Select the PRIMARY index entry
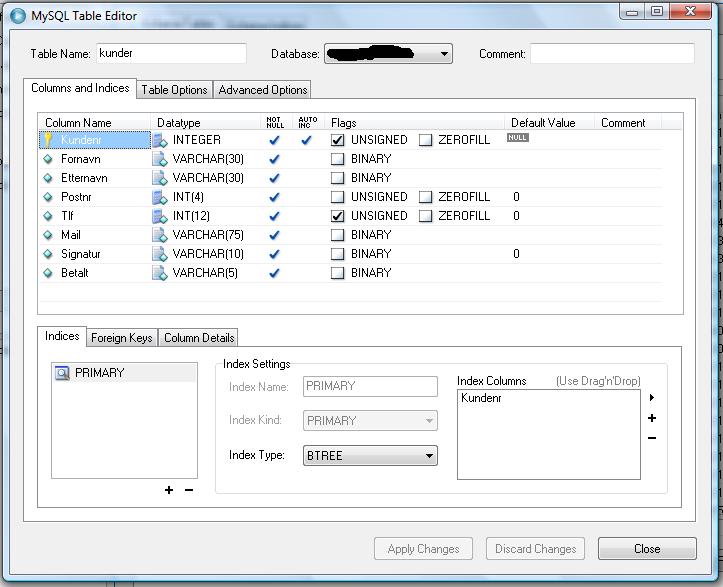The width and height of the screenshot is (723, 587). click(x=124, y=373)
